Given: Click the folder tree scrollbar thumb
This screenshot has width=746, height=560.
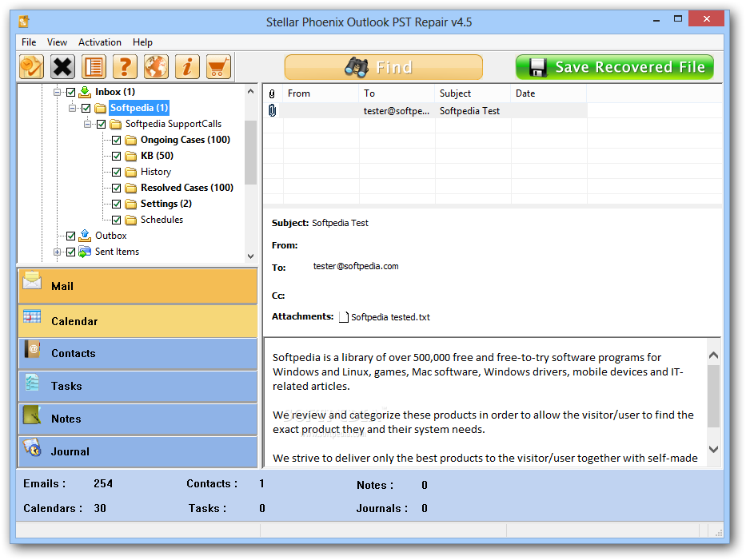Looking at the screenshot, I should coord(251,152).
